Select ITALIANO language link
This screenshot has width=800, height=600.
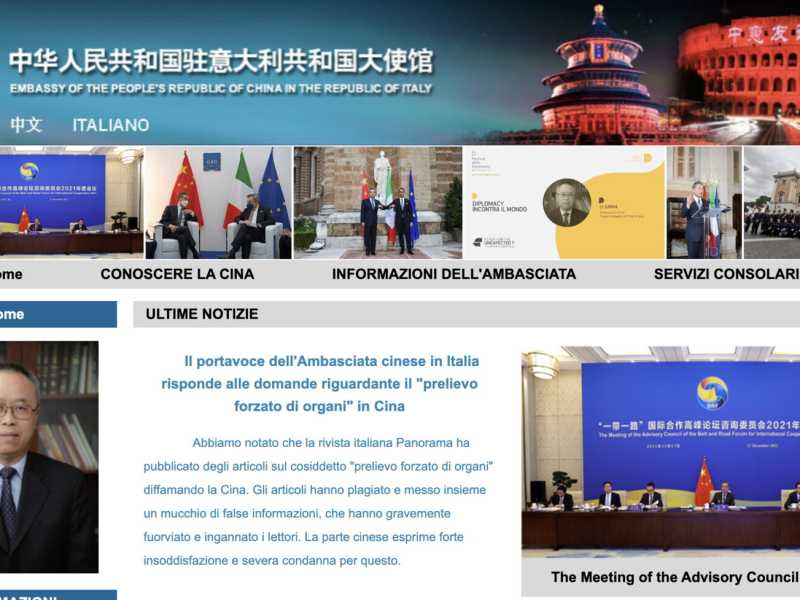pyautogui.click(x=111, y=125)
